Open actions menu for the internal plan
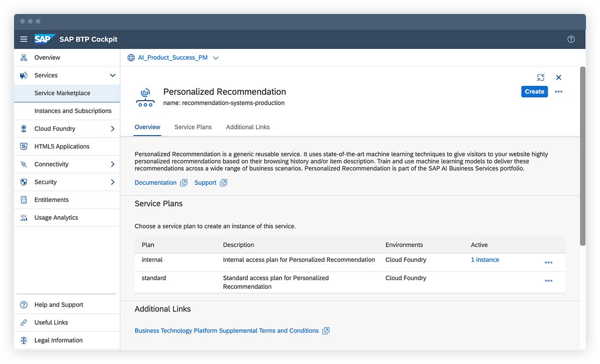Screen dimensions: 600x364 tap(549, 263)
